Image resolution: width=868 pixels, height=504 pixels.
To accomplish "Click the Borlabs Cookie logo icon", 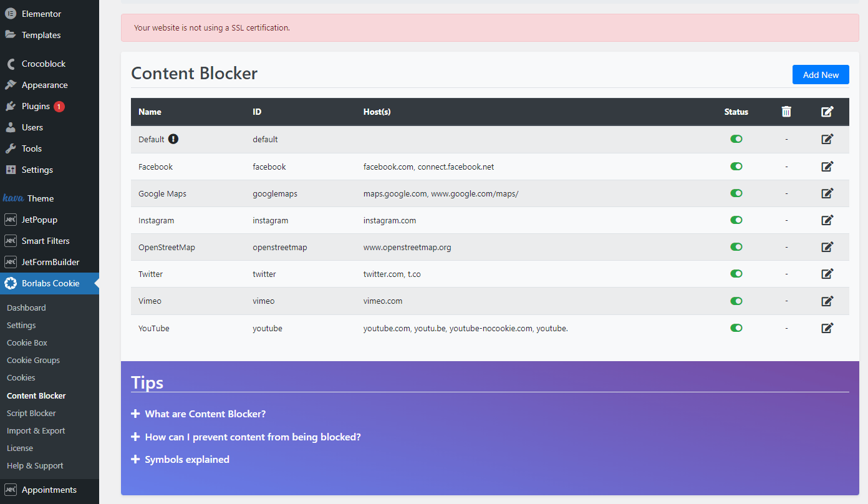I will [10, 283].
